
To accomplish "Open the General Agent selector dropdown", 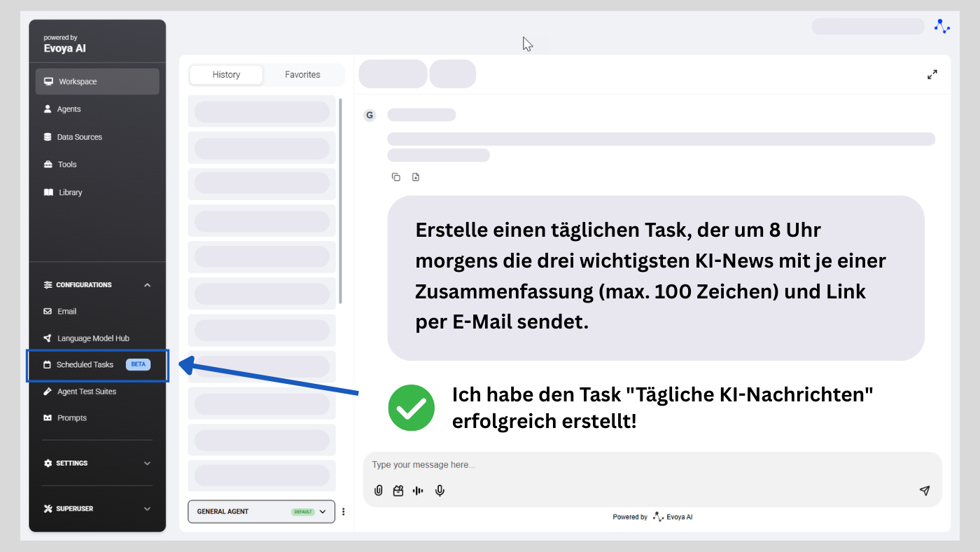I will 261,511.
